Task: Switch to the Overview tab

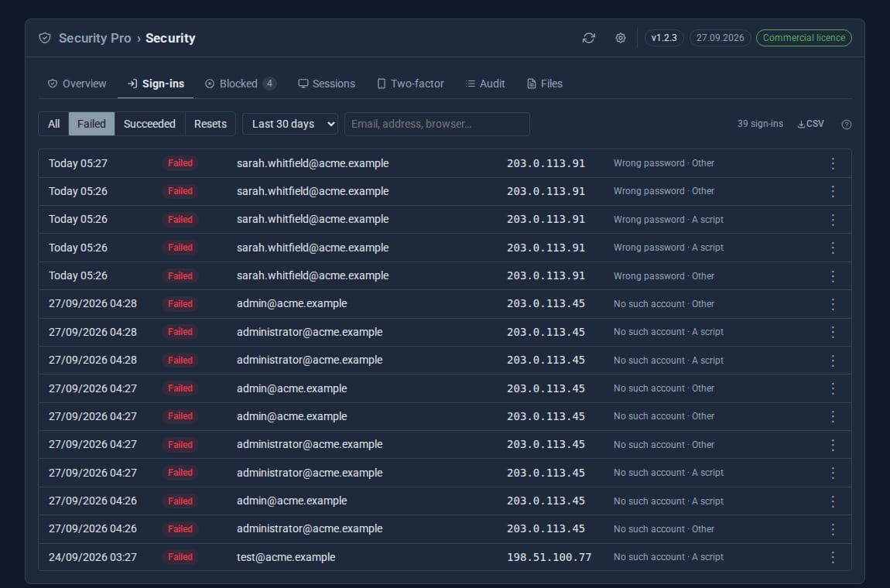Action: point(77,84)
